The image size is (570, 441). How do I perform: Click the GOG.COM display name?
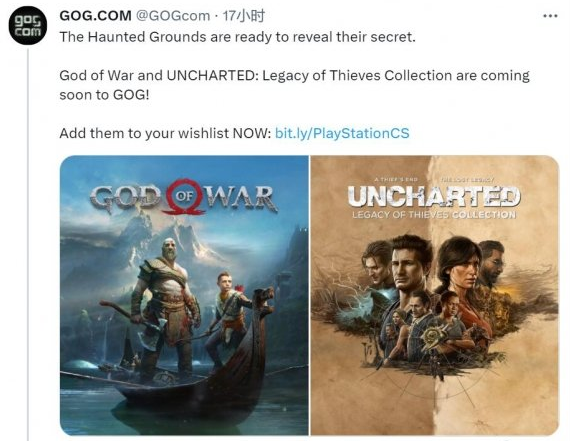95,16
